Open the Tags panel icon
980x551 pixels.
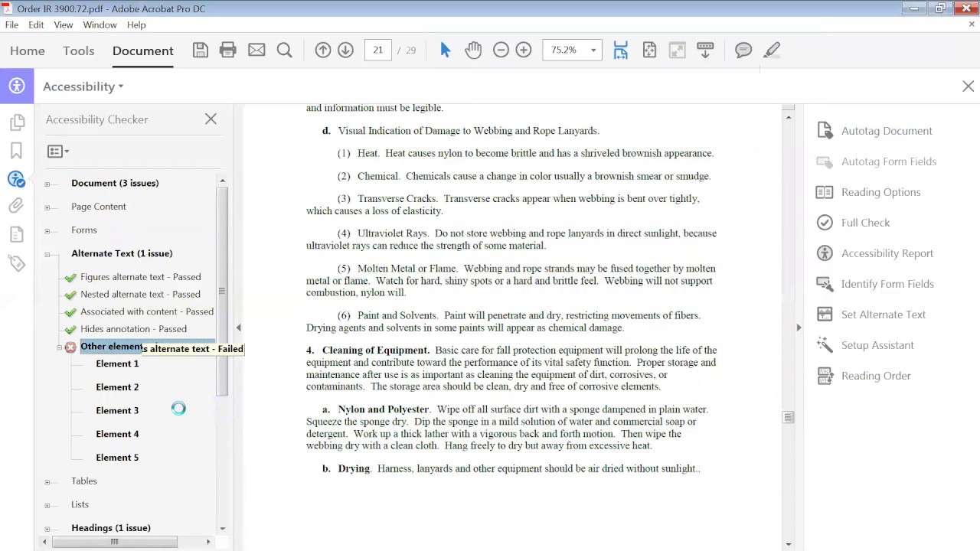point(16,263)
